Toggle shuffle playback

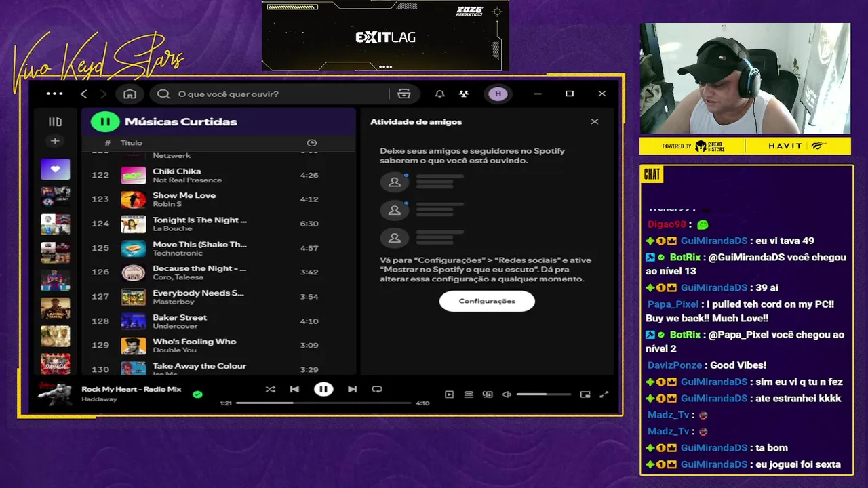point(271,389)
